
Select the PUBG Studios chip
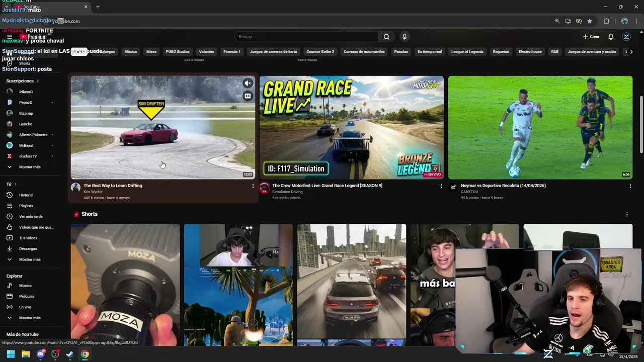point(178,52)
